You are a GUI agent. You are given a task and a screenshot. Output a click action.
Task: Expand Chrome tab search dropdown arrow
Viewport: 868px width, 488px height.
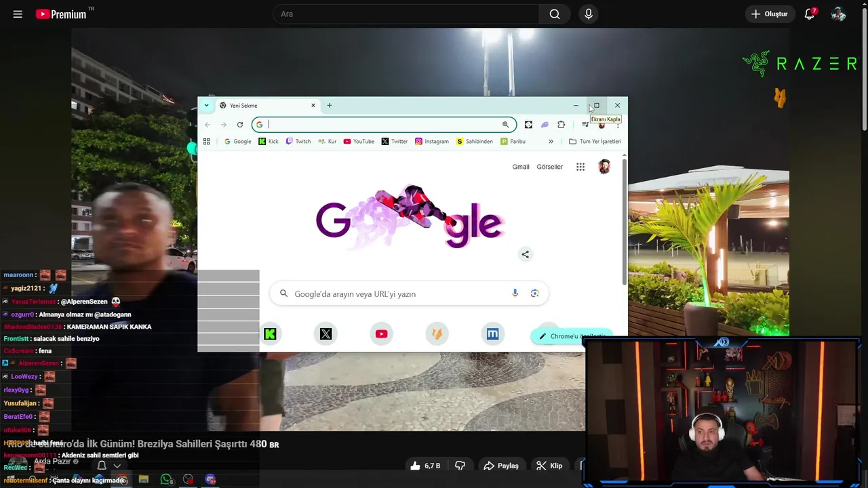tap(206, 105)
